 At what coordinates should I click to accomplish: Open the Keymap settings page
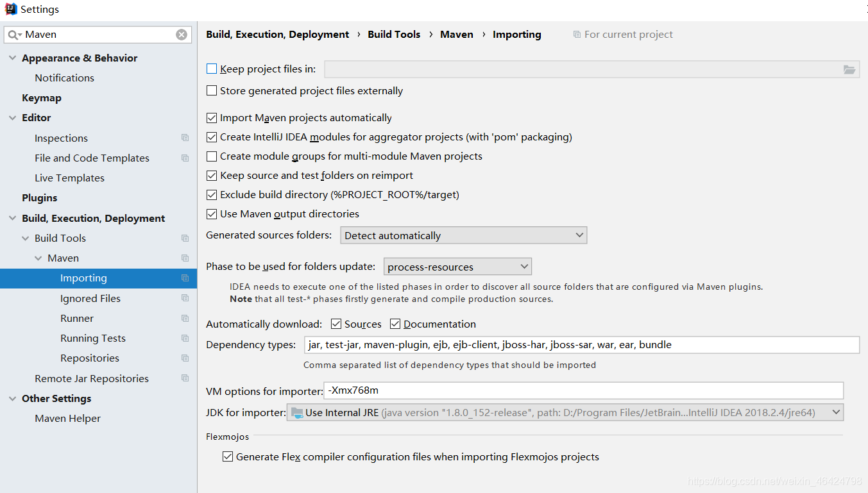coord(42,97)
